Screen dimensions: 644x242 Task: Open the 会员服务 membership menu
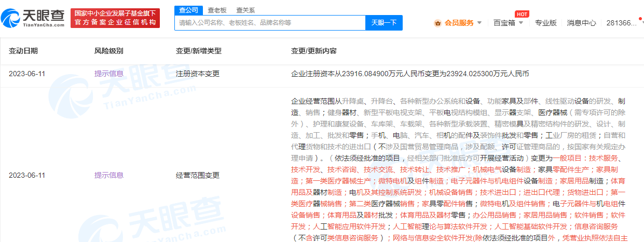(x=459, y=23)
